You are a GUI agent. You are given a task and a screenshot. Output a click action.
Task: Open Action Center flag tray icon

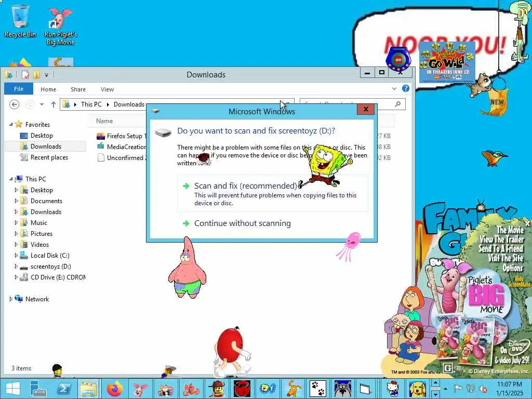(458, 389)
